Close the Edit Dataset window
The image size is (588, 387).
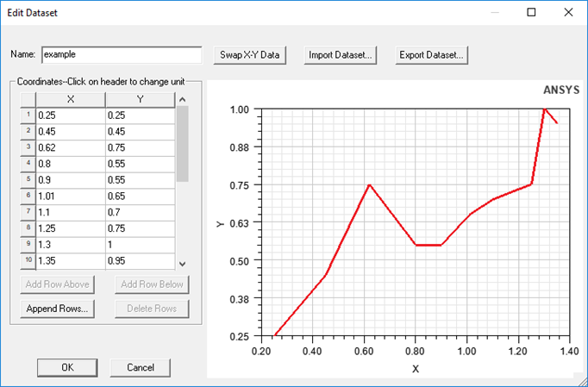point(568,12)
